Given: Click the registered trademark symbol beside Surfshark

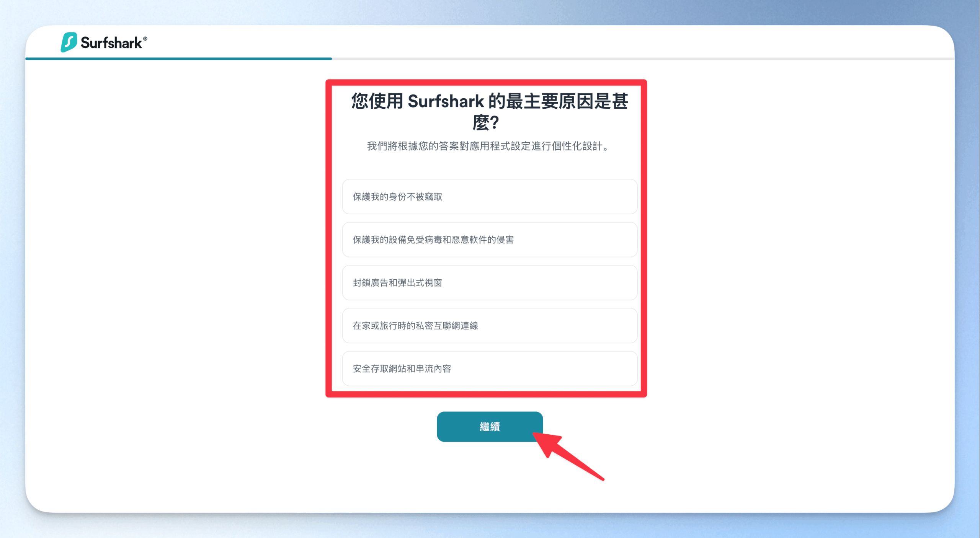Looking at the screenshot, I should (x=145, y=39).
